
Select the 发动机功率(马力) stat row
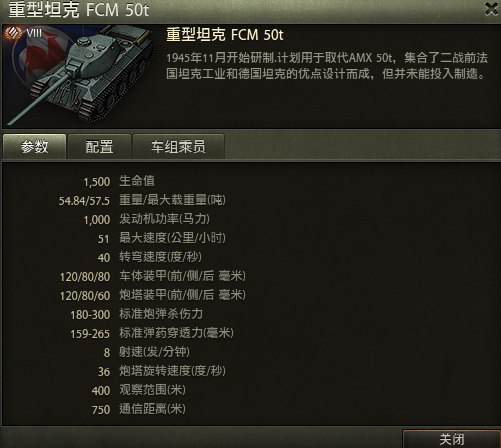[x=147, y=219]
